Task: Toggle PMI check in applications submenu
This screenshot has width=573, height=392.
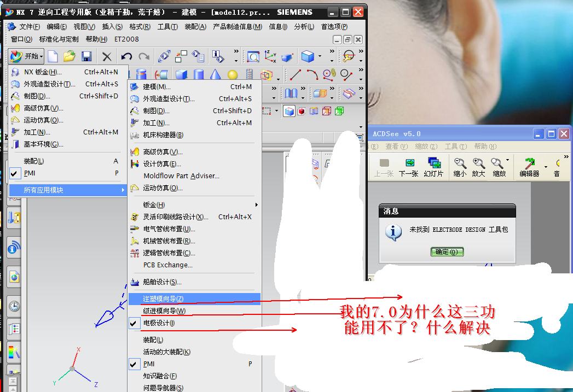Action: (x=134, y=364)
